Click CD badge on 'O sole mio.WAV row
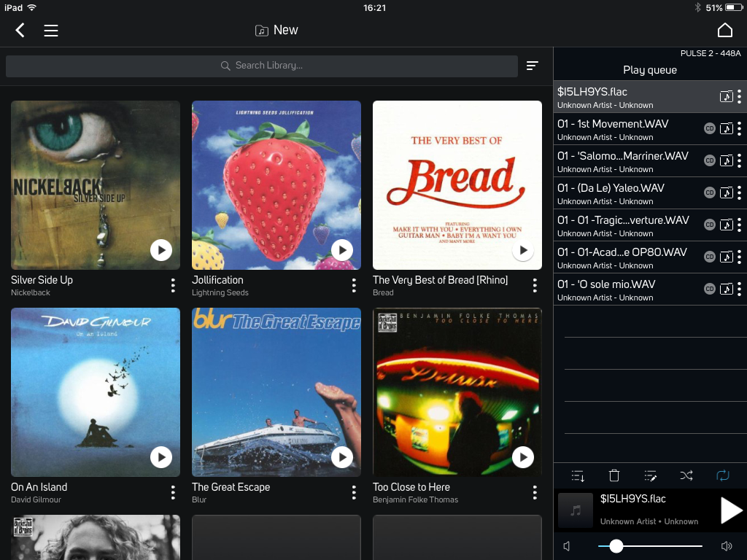The height and width of the screenshot is (560, 747). coord(709,289)
